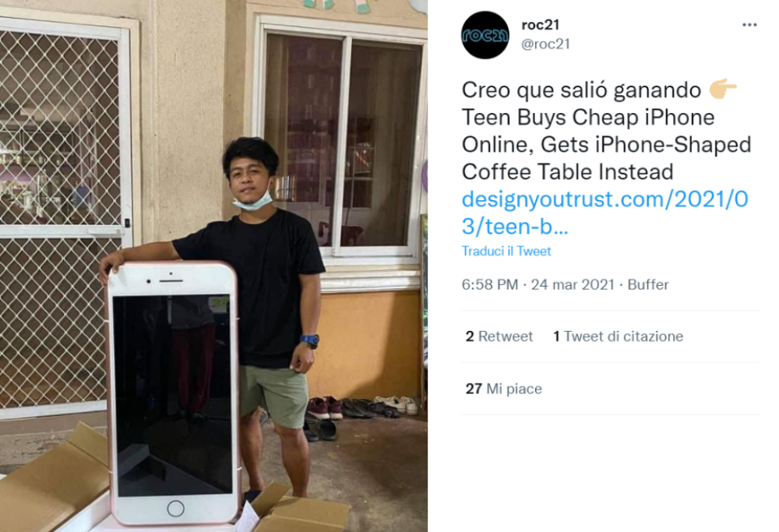Click the giant iPhone's home button in photo
The width and height of the screenshot is (779, 532).
(175, 508)
